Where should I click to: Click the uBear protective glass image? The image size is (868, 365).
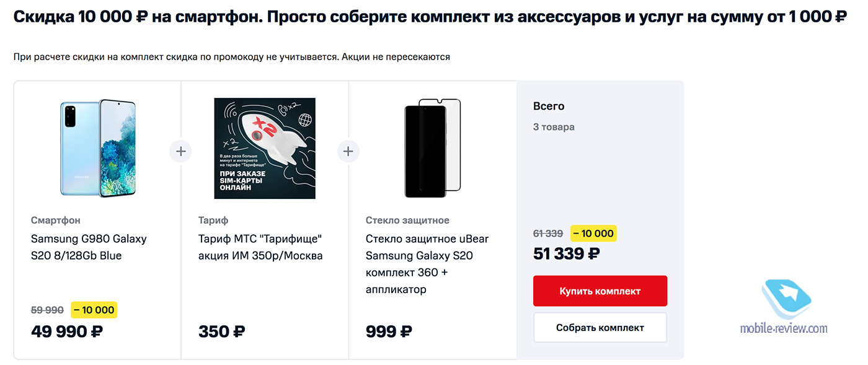pyautogui.click(x=432, y=148)
